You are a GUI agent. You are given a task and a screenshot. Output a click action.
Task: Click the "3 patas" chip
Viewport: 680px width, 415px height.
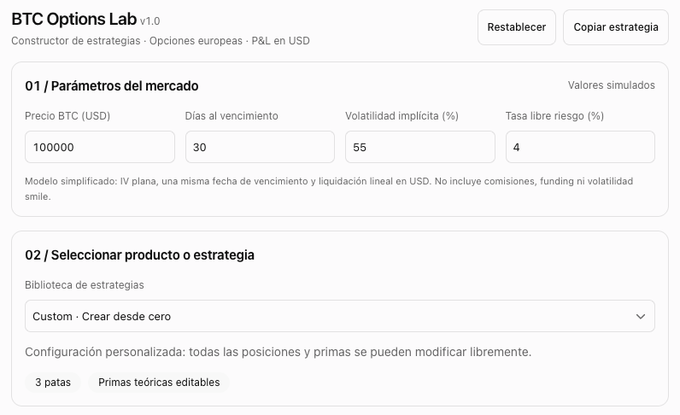pos(53,382)
